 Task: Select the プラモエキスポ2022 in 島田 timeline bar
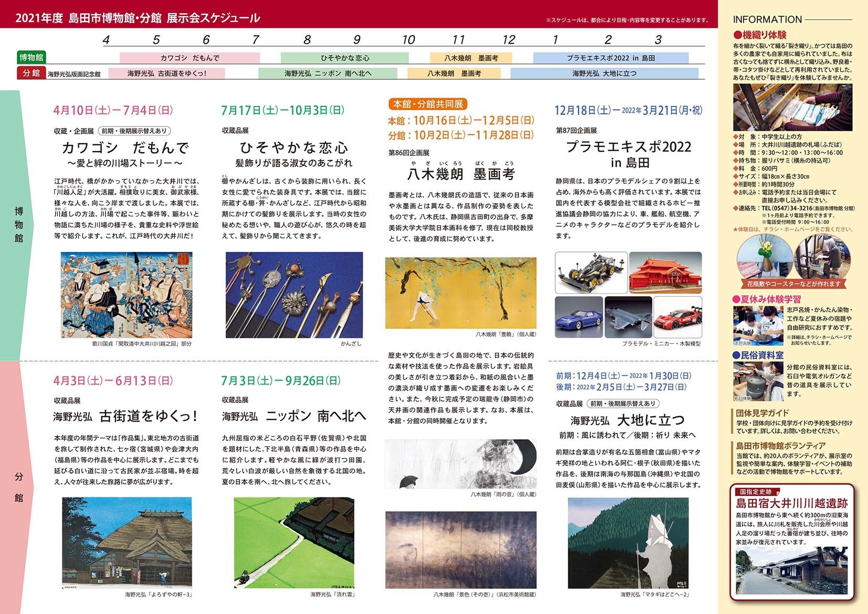(611, 58)
